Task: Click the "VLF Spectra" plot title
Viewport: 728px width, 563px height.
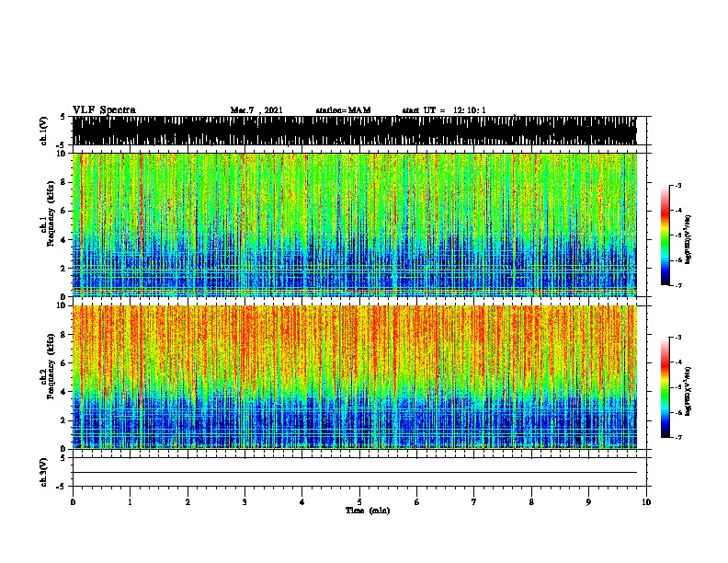Action: [x=104, y=110]
